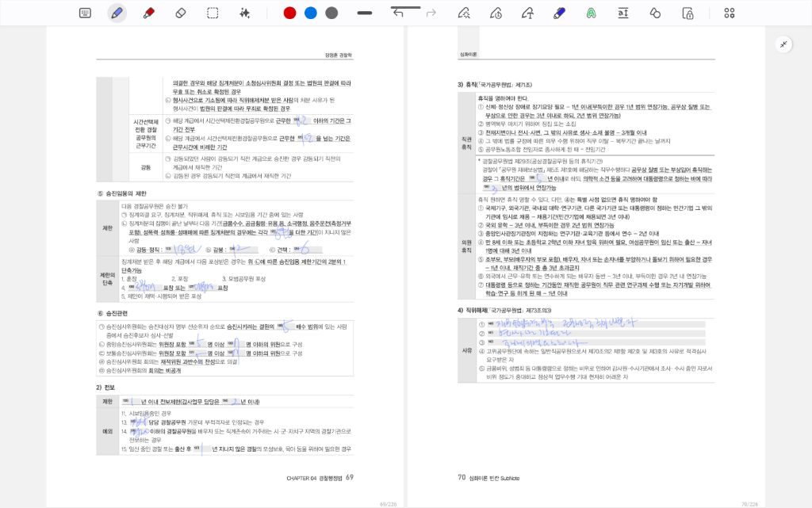Open the sparkle AI assist tool
Screen dimensions: 812x508
[244, 13]
